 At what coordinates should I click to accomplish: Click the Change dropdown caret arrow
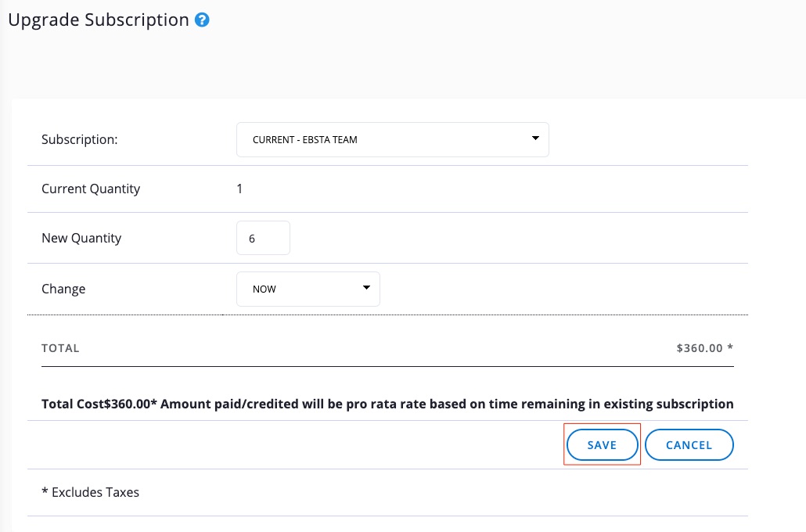coord(366,288)
